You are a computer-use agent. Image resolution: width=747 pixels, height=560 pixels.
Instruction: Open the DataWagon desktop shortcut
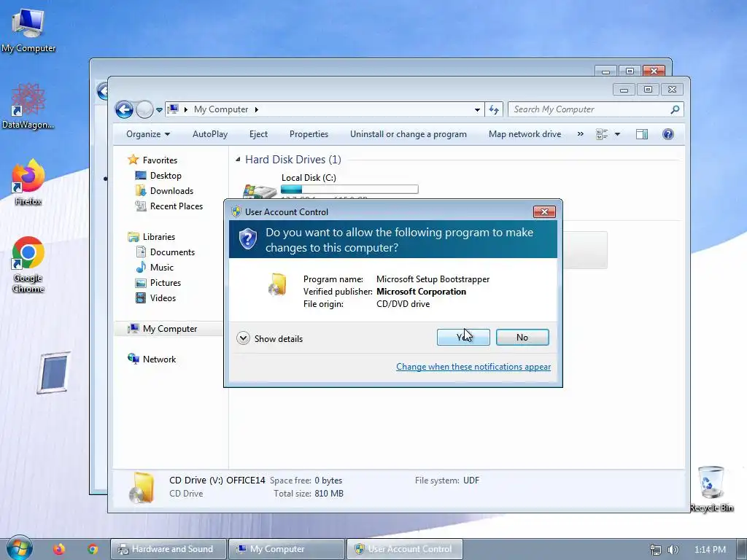(28, 106)
